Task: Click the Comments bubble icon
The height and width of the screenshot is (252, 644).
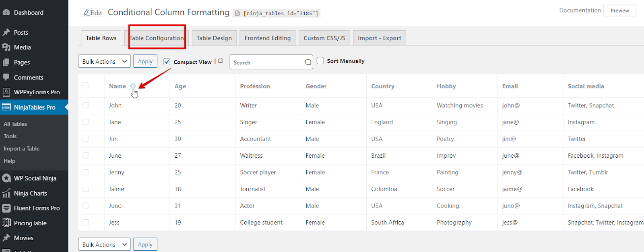Action: (6, 77)
